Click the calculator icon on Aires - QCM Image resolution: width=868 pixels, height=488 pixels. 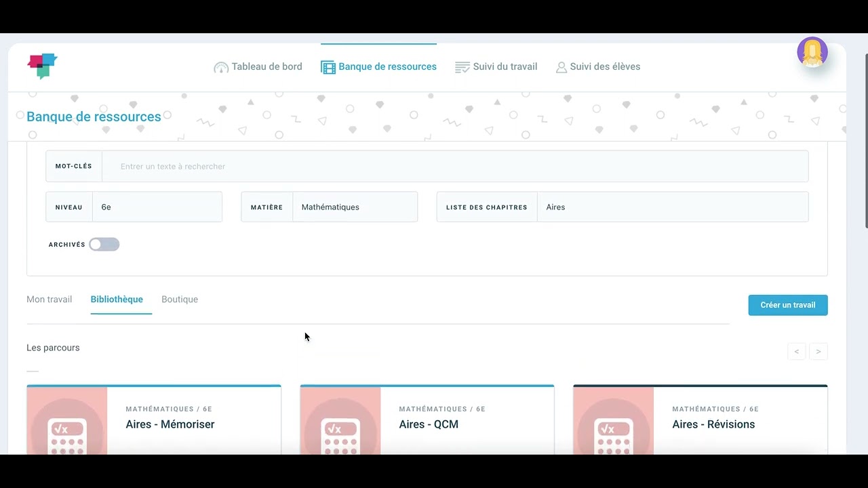341,435
